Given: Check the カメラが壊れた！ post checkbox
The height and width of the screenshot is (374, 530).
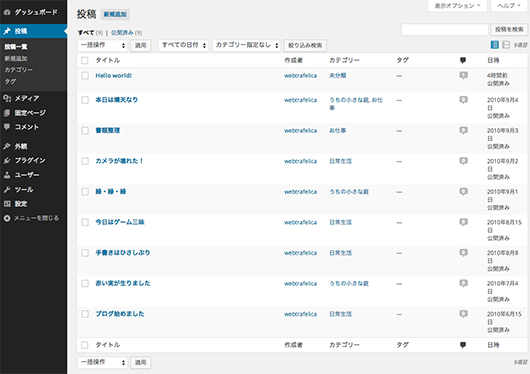Looking at the screenshot, I should point(85,161).
